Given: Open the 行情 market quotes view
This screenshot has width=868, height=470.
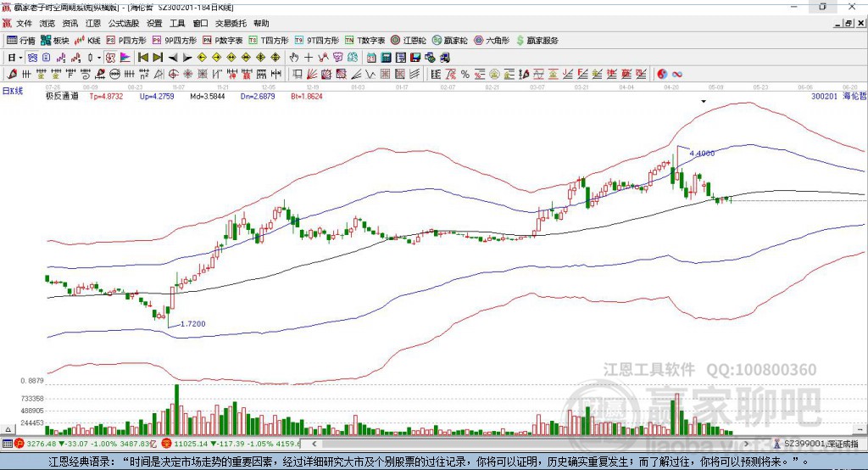Looking at the screenshot, I should [20, 41].
